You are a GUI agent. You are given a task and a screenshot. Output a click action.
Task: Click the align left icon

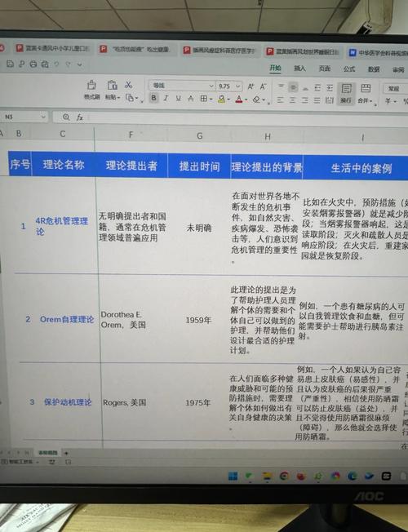(x=280, y=100)
